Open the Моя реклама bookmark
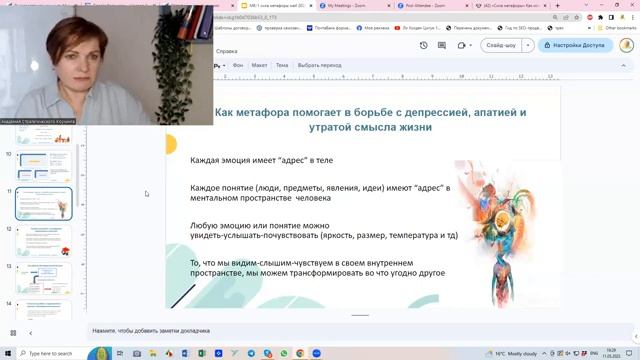The height and width of the screenshot is (360, 640). click(x=373, y=28)
